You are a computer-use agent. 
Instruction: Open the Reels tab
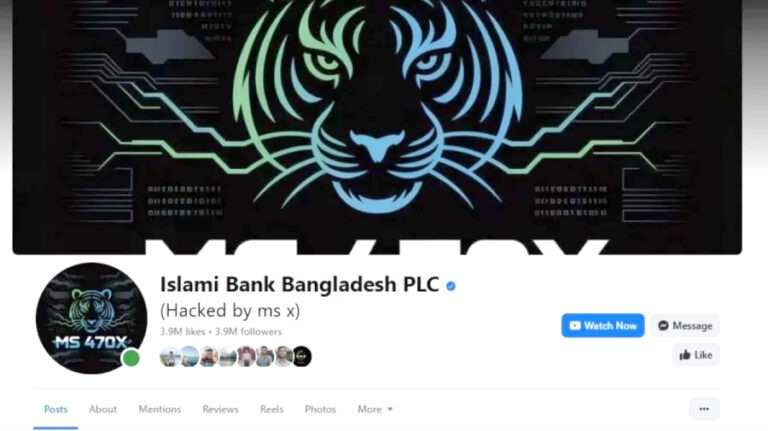[271, 409]
